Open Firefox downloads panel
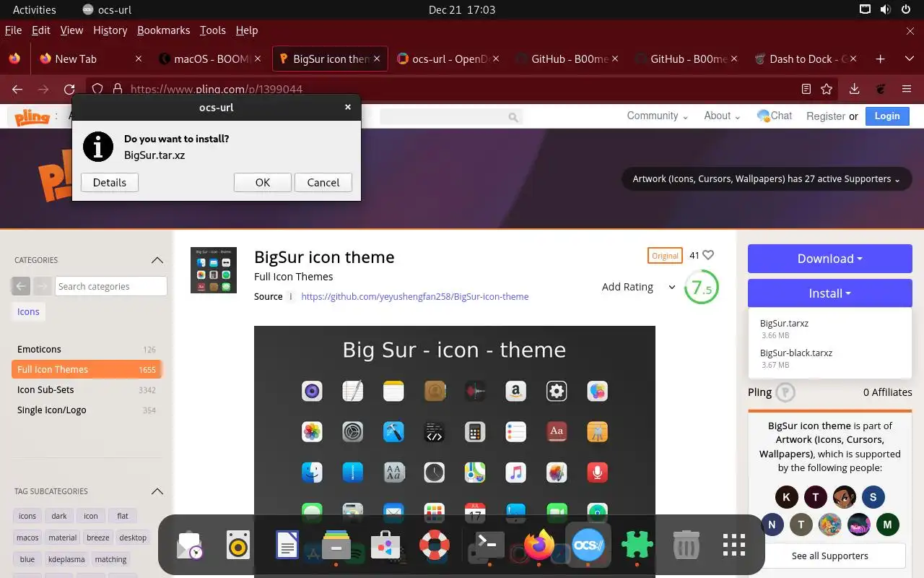The image size is (924, 578). coord(854,90)
